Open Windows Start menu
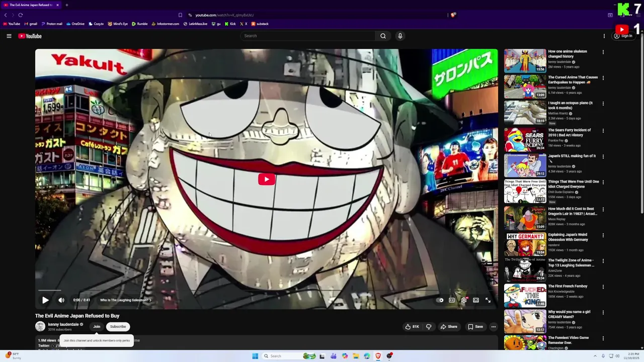 point(255,356)
